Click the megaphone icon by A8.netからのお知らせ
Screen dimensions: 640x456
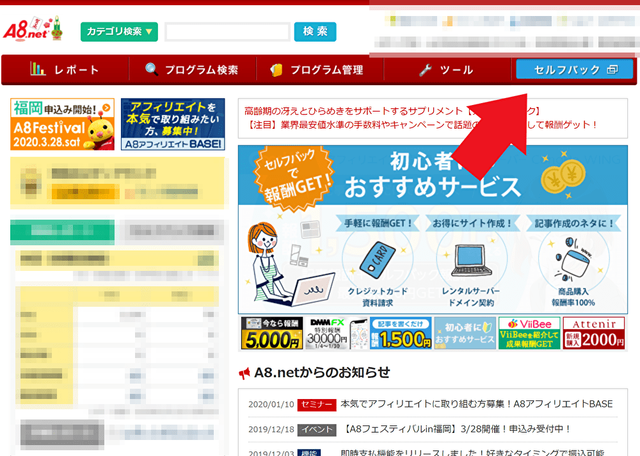point(244,373)
